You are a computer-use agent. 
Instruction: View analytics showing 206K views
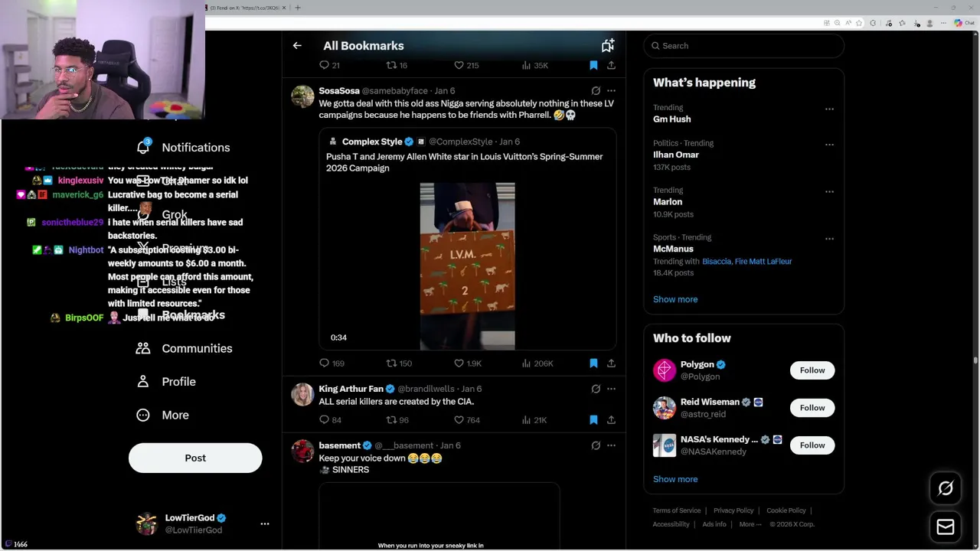pyautogui.click(x=537, y=364)
